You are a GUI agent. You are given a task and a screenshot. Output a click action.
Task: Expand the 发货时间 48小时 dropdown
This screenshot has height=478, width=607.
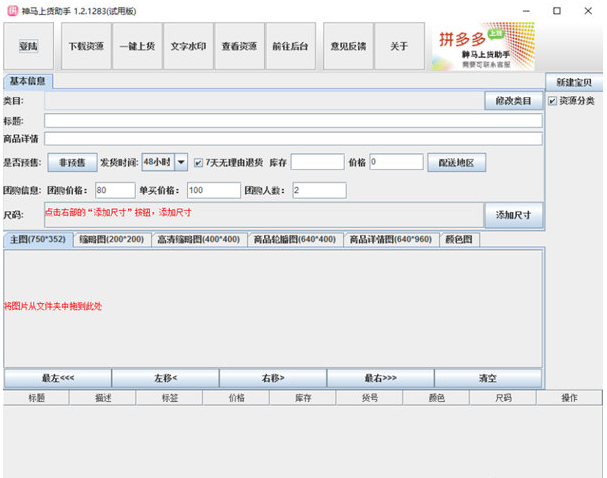(180, 162)
